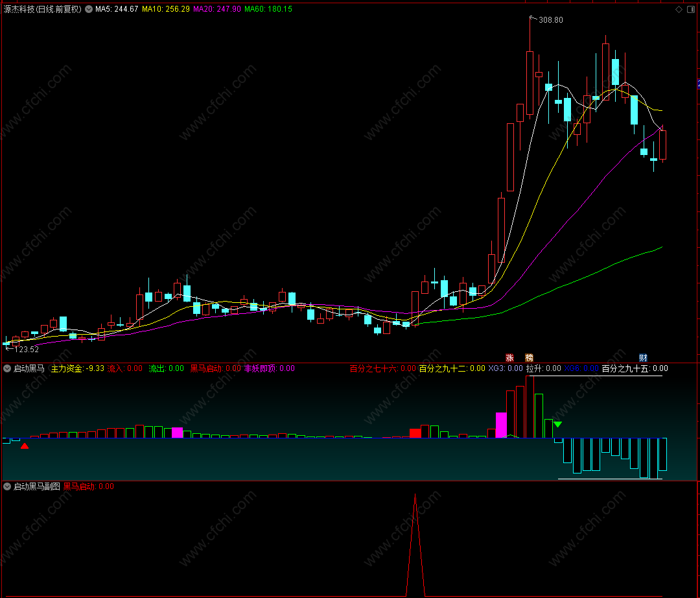Click the solid red 黑马启动 signal bar

click(x=415, y=433)
